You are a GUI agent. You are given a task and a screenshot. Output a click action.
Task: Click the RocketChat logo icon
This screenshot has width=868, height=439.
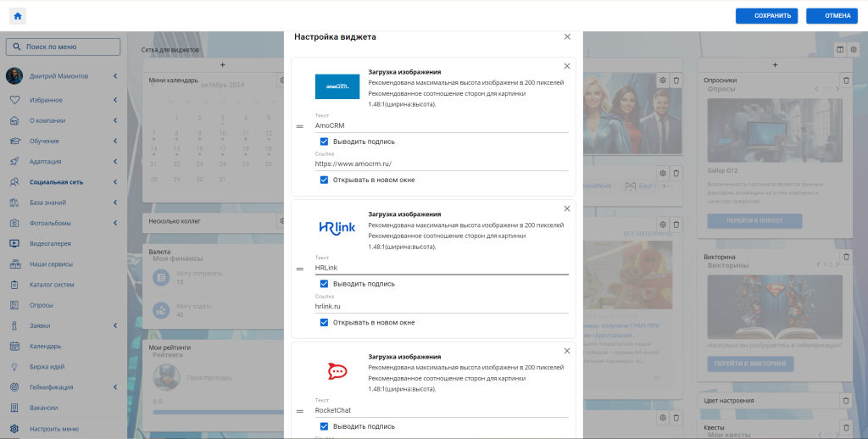[x=337, y=370]
